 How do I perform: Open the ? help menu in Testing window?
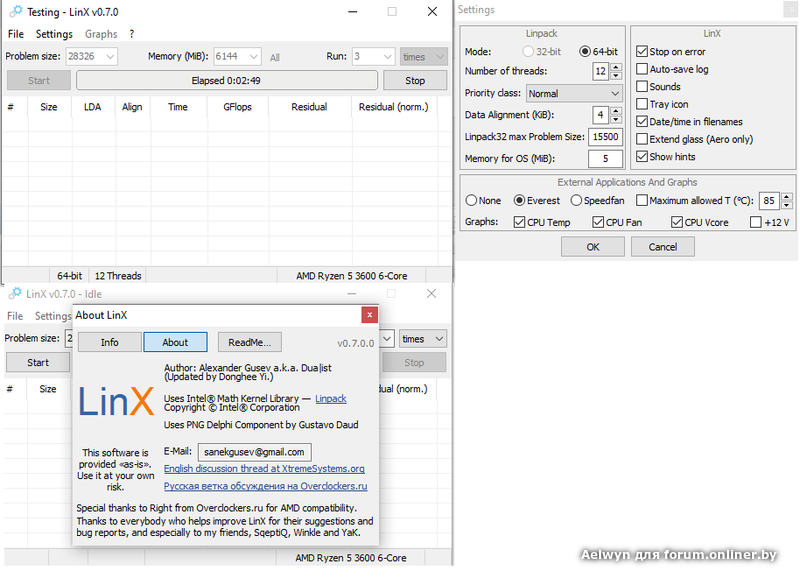pos(132,34)
